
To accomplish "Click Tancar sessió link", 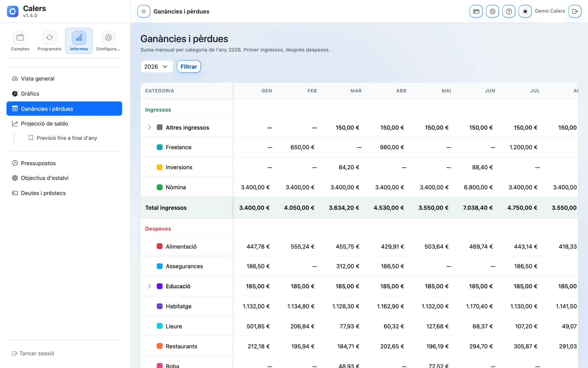I will [33, 353].
